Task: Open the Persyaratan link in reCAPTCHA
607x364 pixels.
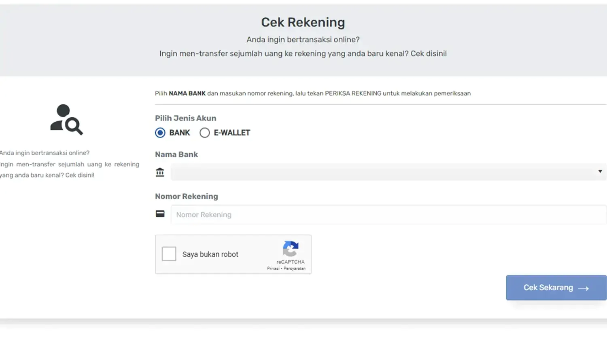Action: coord(295,269)
